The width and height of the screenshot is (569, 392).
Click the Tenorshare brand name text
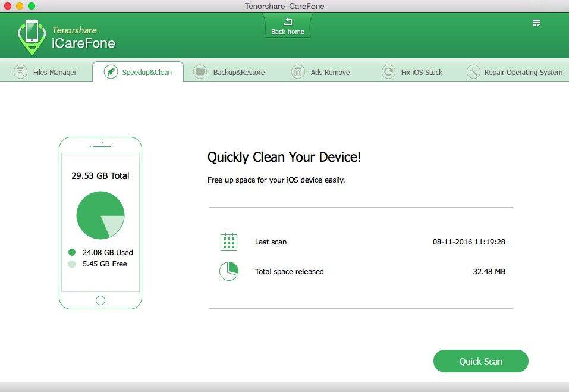point(74,30)
